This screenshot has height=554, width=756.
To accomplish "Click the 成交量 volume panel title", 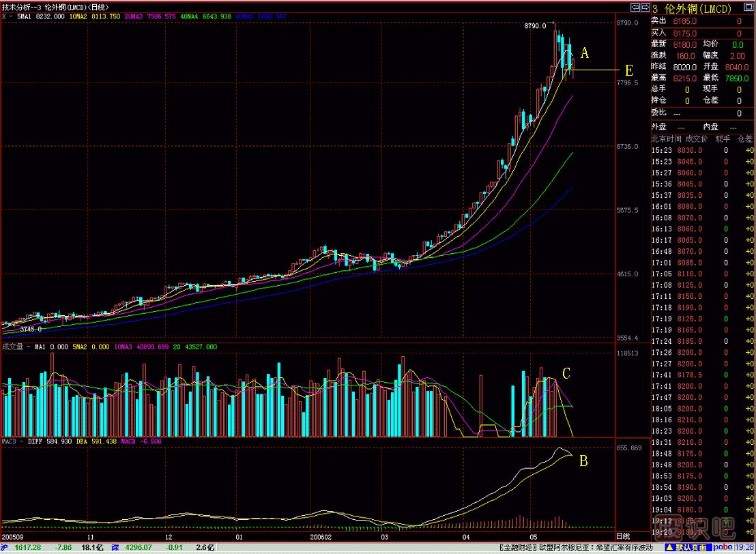I will point(13,347).
